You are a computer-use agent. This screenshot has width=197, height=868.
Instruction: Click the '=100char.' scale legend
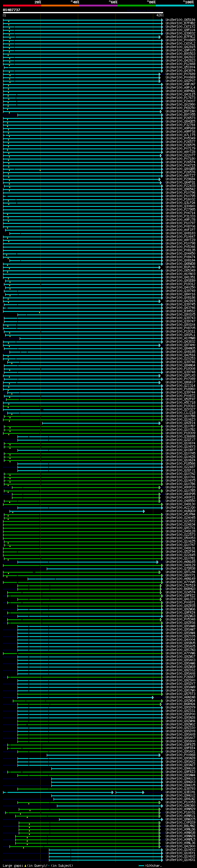click(x=153, y=866)
